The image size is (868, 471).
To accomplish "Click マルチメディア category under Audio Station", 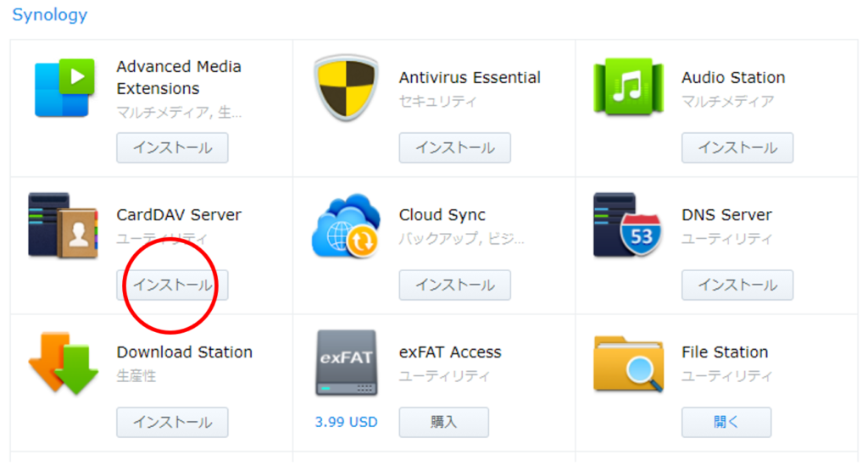I will point(727,102).
